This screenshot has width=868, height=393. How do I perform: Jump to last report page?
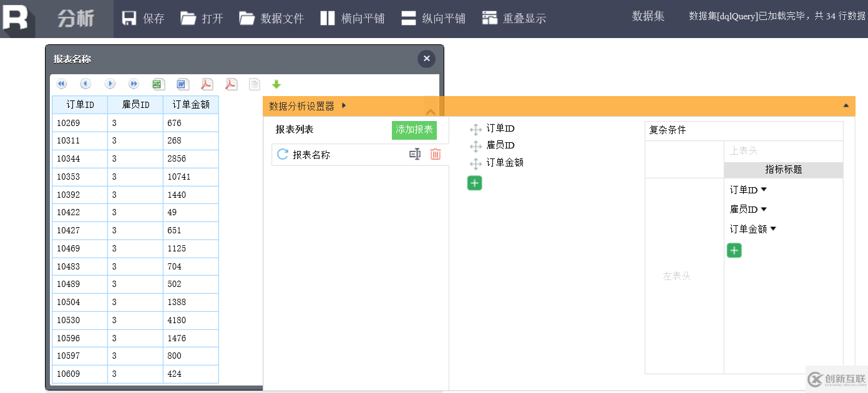click(134, 84)
